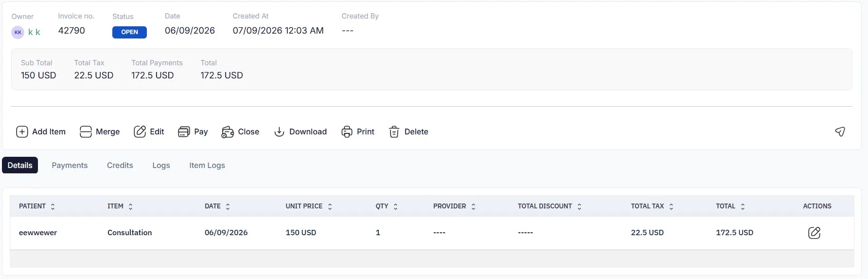Switch to the Payments tab
868x279 pixels.
[70, 165]
